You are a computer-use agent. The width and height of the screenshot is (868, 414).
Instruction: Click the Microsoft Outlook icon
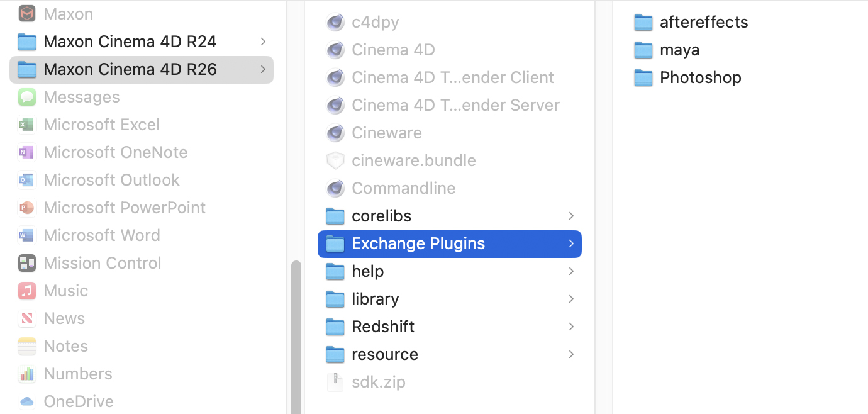27,180
